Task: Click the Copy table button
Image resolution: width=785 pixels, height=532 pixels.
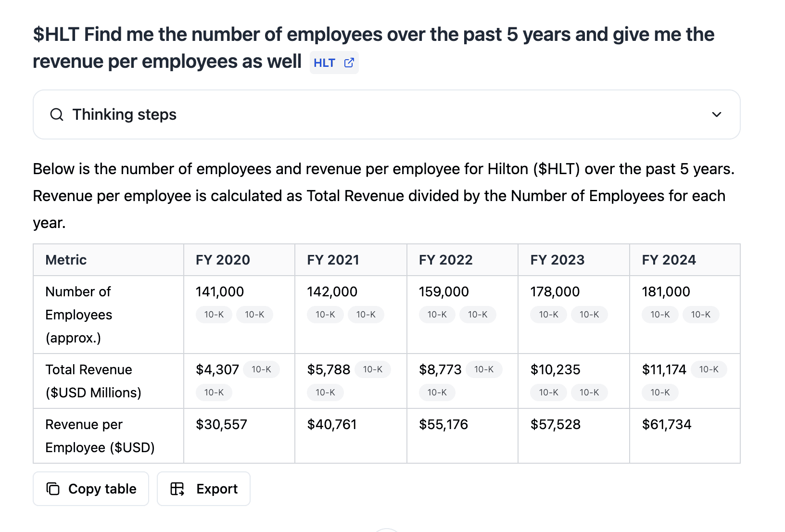Action: (91, 489)
